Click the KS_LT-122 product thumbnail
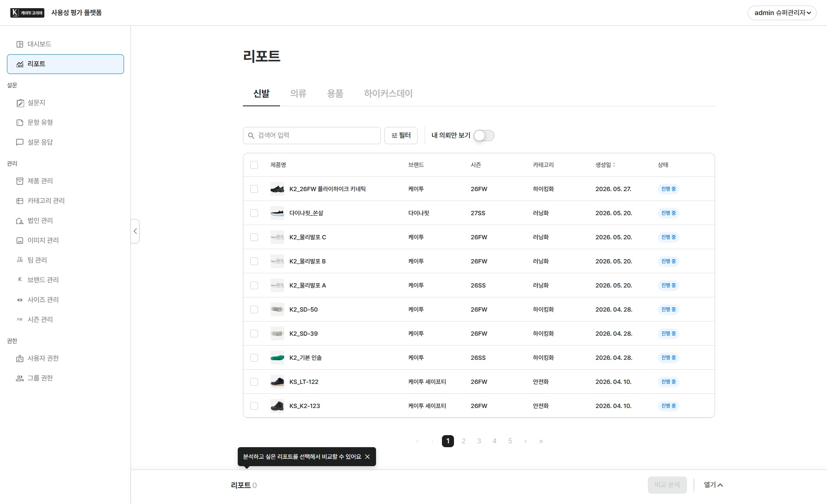Screen dimensions: 827x504 277,382
